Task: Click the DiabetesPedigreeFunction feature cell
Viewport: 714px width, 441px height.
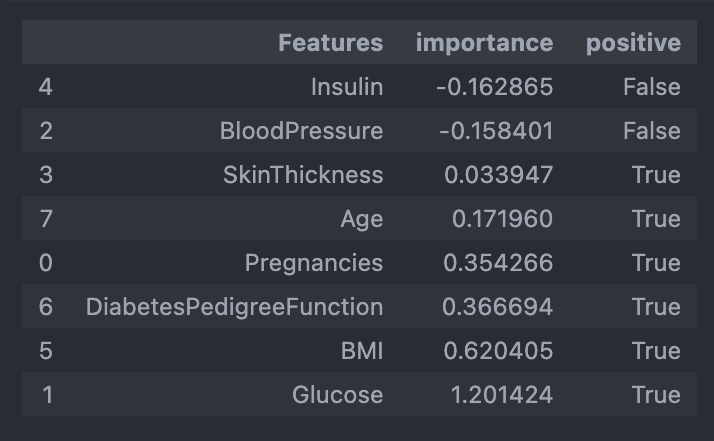Action: 234,307
